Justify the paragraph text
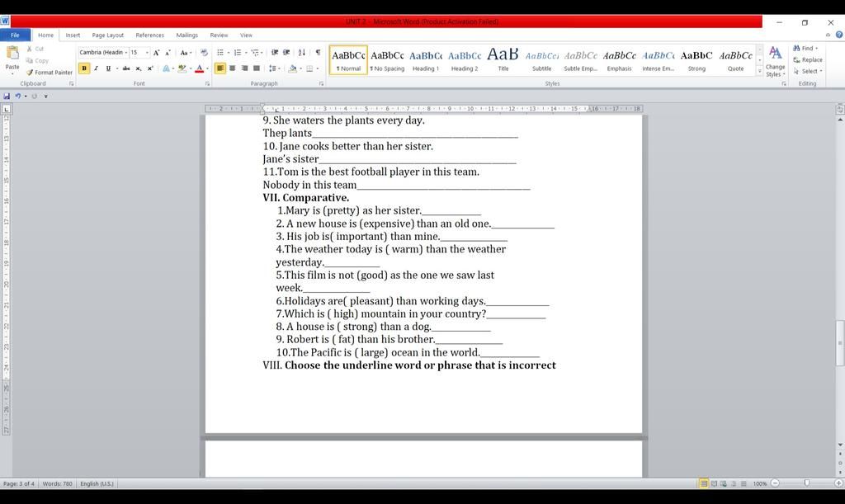The width and height of the screenshot is (845, 504). pos(257,68)
